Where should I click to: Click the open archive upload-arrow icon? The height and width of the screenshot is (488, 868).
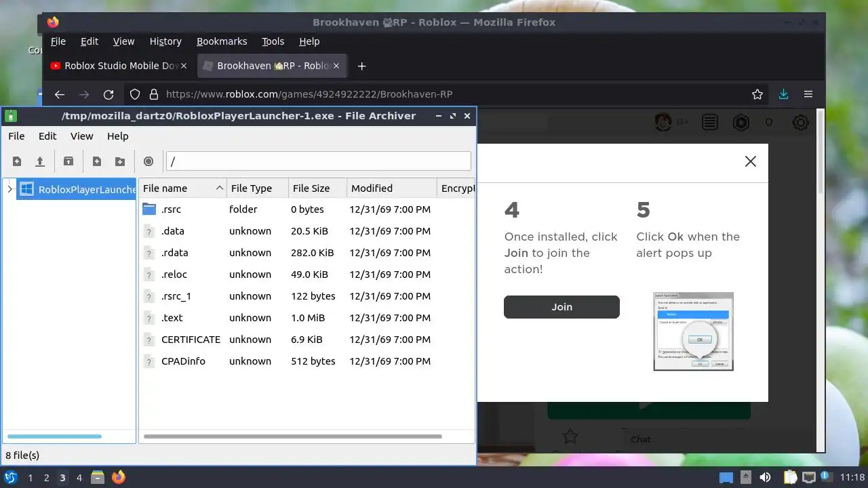(x=40, y=161)
